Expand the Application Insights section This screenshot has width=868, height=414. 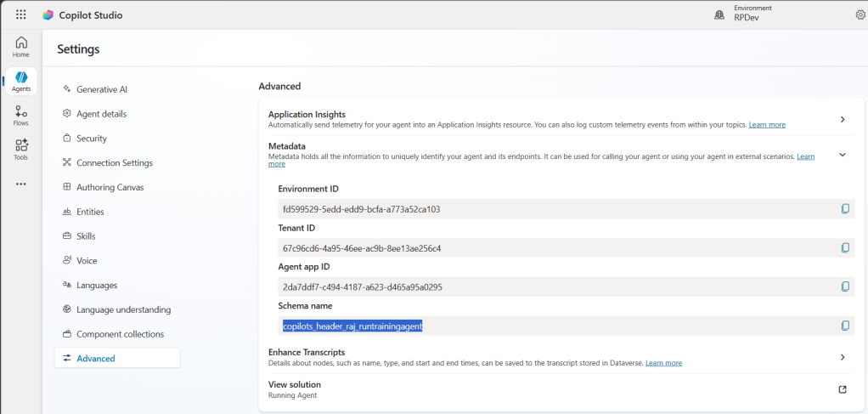point(843,119)
